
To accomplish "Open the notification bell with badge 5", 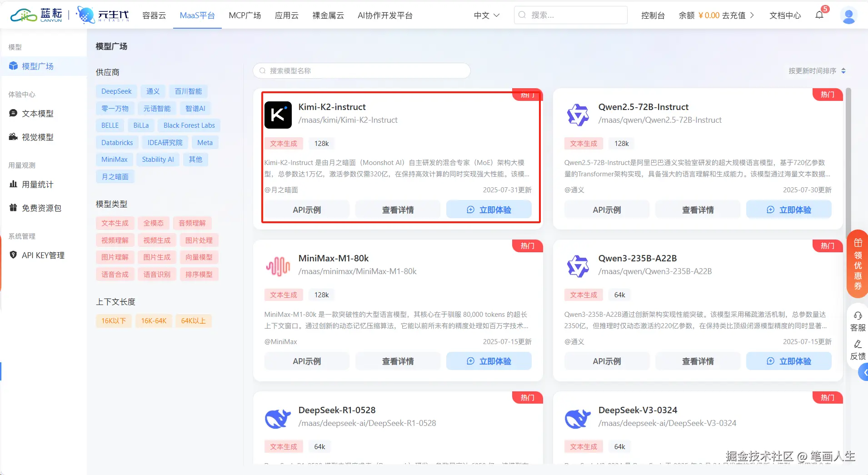I will [x=818, y=15].
